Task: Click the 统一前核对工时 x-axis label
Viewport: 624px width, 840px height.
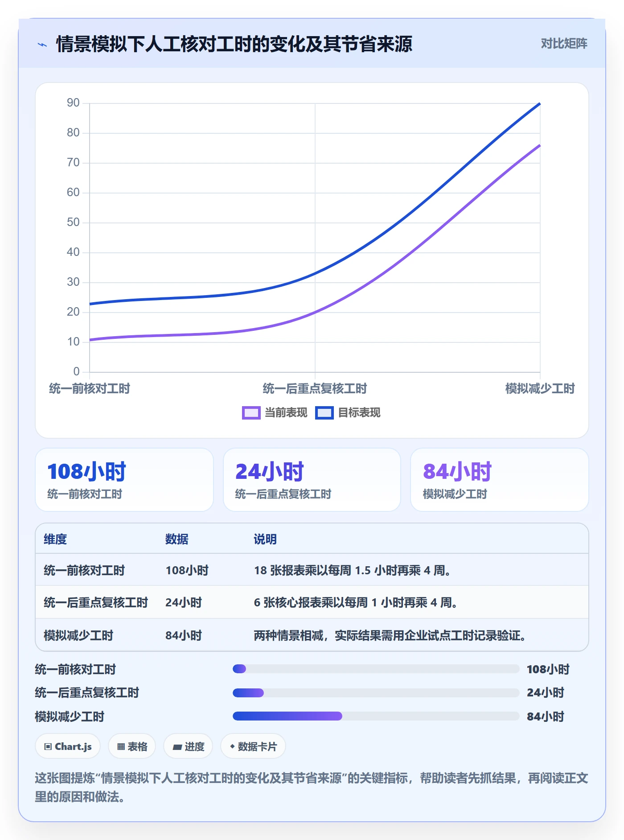Action: click(x=90, y=389)
